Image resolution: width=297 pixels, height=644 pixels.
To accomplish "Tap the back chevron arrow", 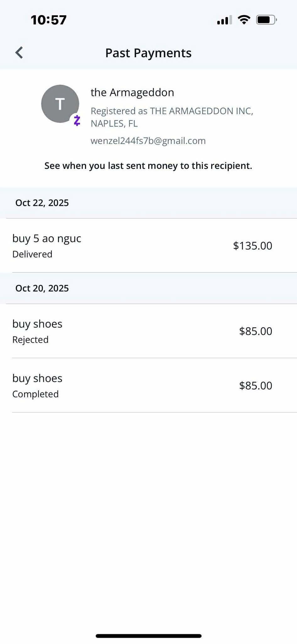I will pos(19,53).
